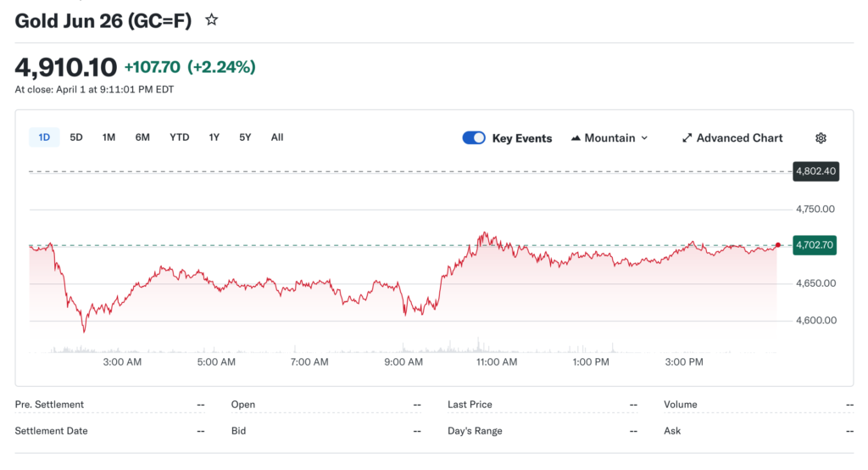The width and height of the screenshot is (868, 470).
Task: Select the 1D time range tab
Action: tap(44, 137)
